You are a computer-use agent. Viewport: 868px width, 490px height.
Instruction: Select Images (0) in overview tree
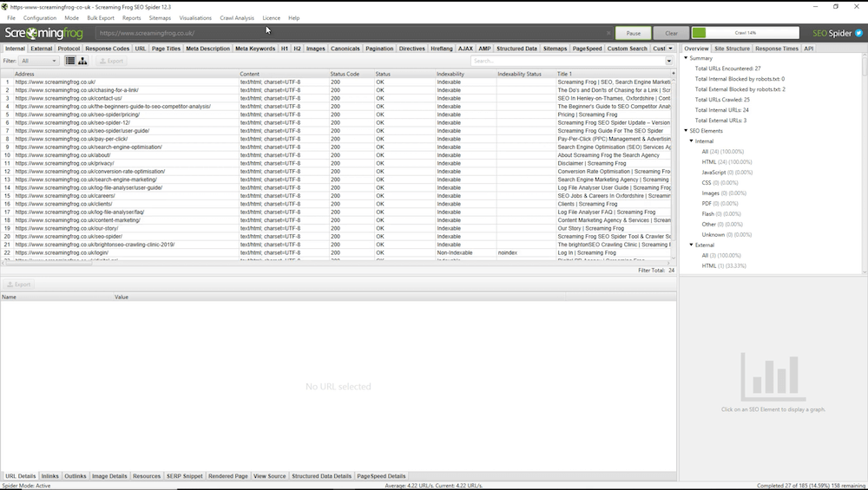click(x=724, y=193)
